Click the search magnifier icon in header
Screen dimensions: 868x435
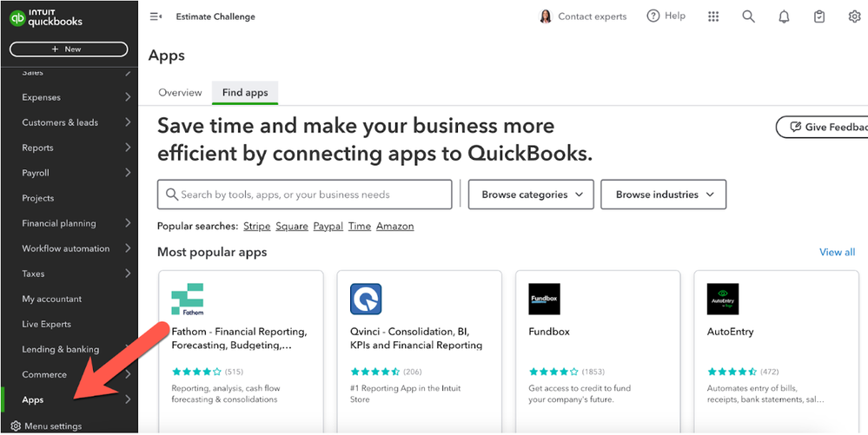(748, 16)
